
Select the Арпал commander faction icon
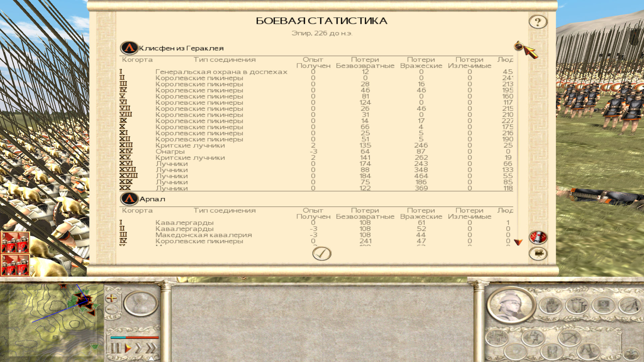point(129,199)
